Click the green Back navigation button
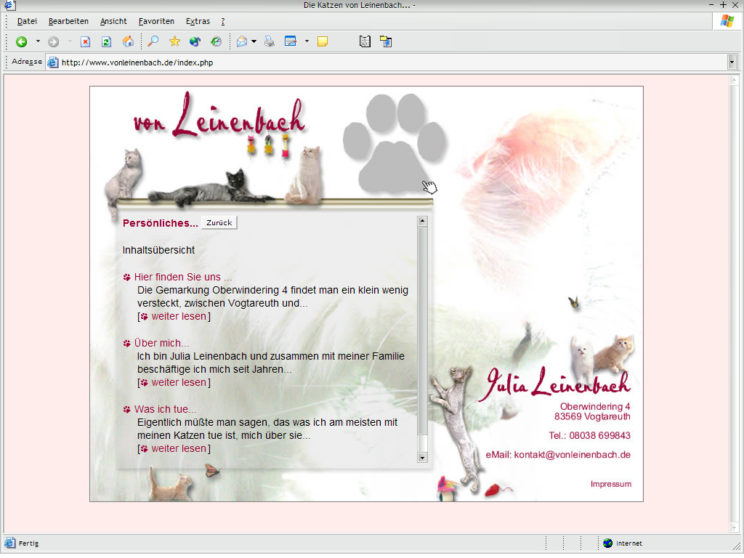Image resolution: width=744 pixels, height=558 pixels. tap(21, 42)
